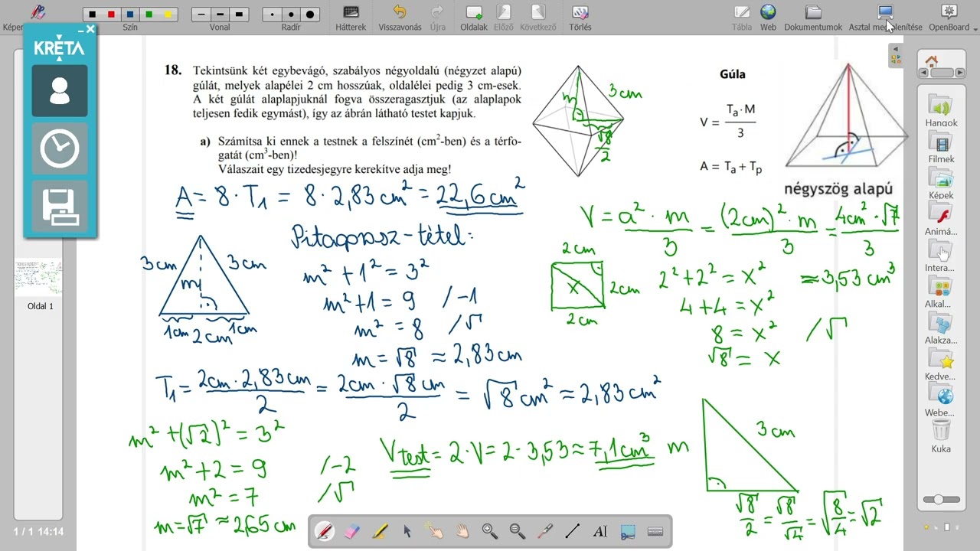The width and height of the screenshot is (980, 551).
Task: Choose the yellow pen color
Action: 167,15
